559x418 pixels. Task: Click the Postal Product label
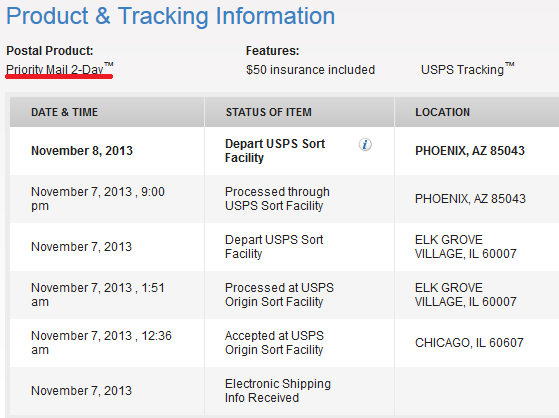pos(50,51)
